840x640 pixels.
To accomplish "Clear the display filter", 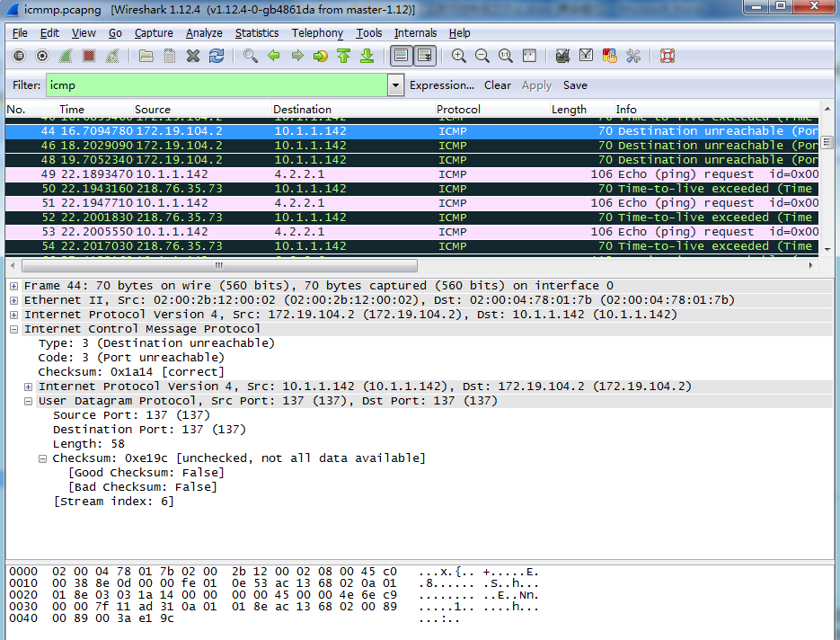I will [x=498, y=85].
